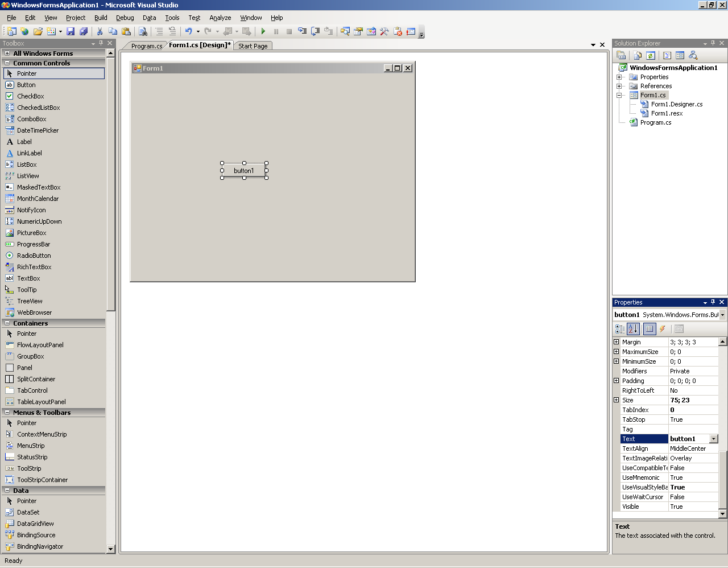Start debugging with the green play icon

coord(263,31)
